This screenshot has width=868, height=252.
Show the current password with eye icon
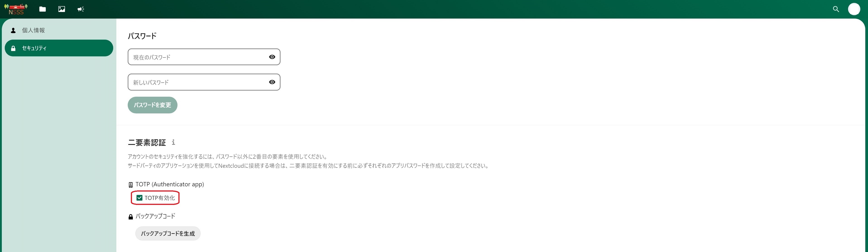[x=272, y=57]
